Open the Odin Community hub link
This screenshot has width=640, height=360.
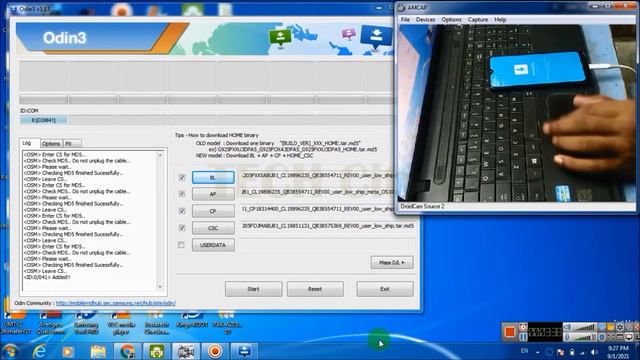tap(116, 303)
